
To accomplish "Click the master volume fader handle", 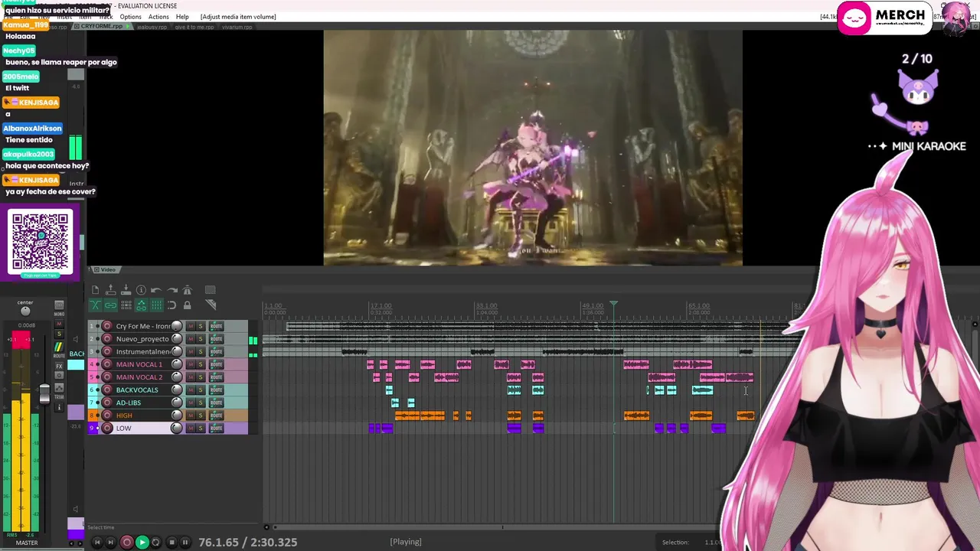I will [44, 393].
